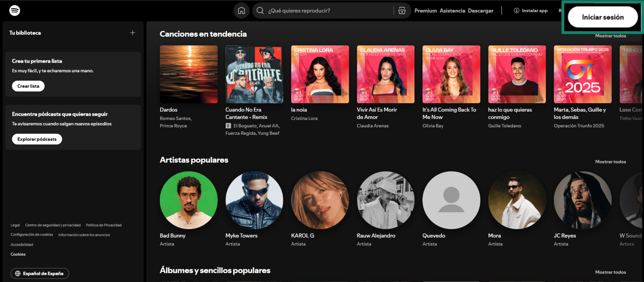Open the Browse icon in search bar
This screenshot has height=282, width=644.
[402, 10]
